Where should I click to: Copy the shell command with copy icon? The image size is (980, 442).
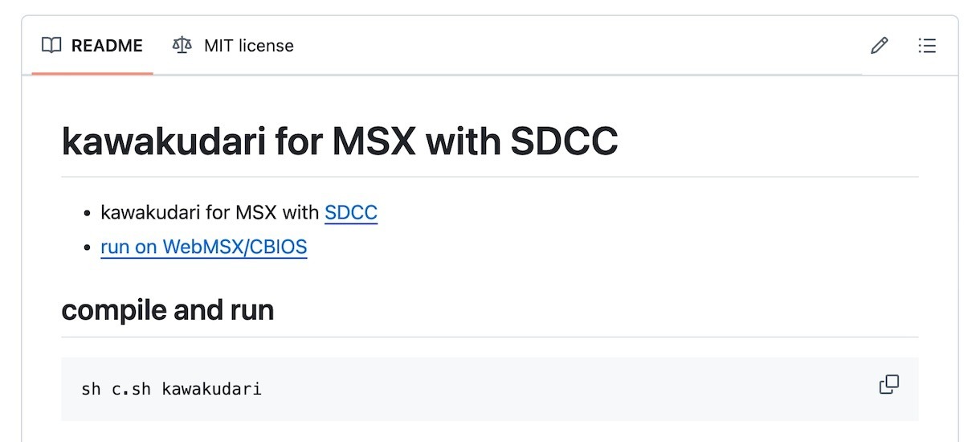tap(889, 385)
